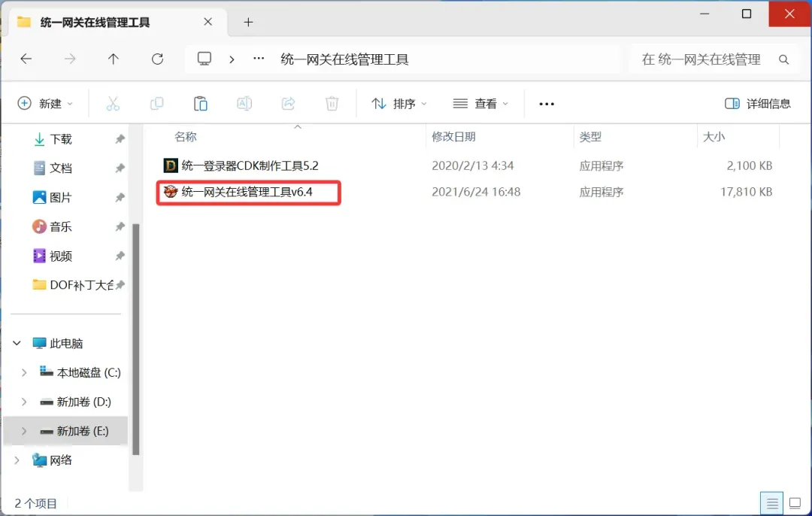Click the Paste clipboard icon
The height and width of the screenshot is (516, 812).
point(201,104)
